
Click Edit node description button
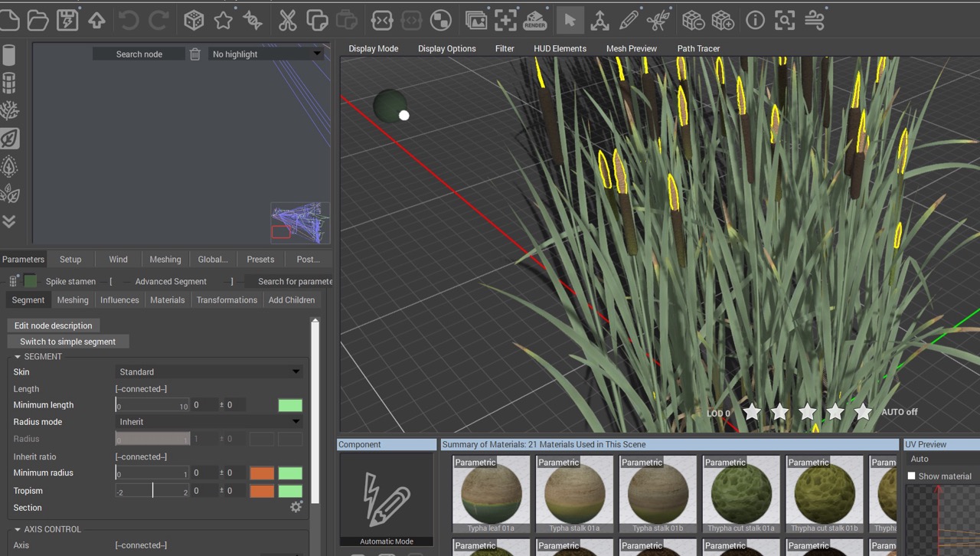pyautogui.click(x=53, y=325)
